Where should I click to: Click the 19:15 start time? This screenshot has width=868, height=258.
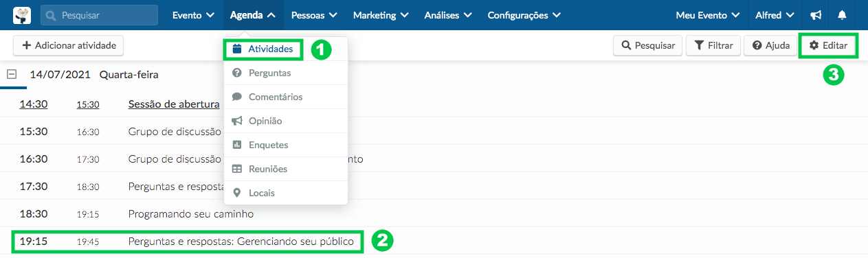(x=33, y=242)
